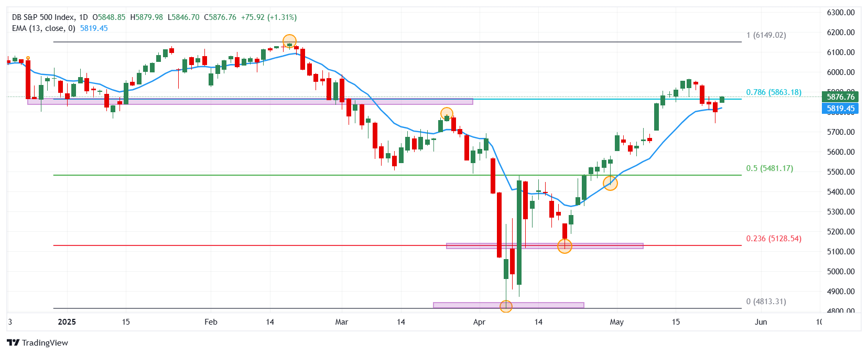Click the orange circle at the February peak
This screenshot has width=868, height=354.
289,41
